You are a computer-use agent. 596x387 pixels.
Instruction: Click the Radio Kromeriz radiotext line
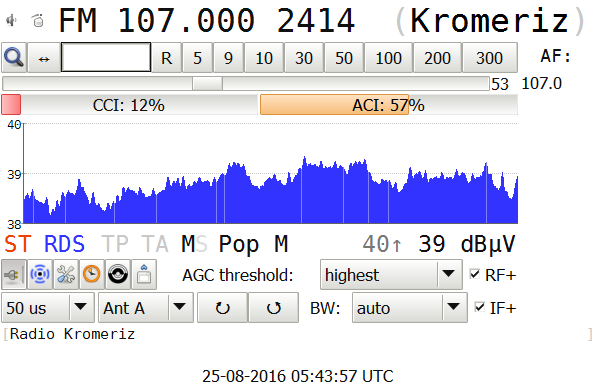tap(72, 334)
